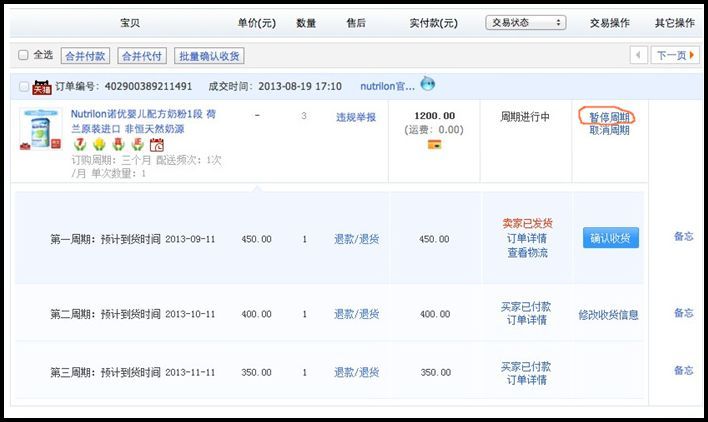Click the blue 确认收货 button
The image size is (708, 422).
tap(610, 238)
